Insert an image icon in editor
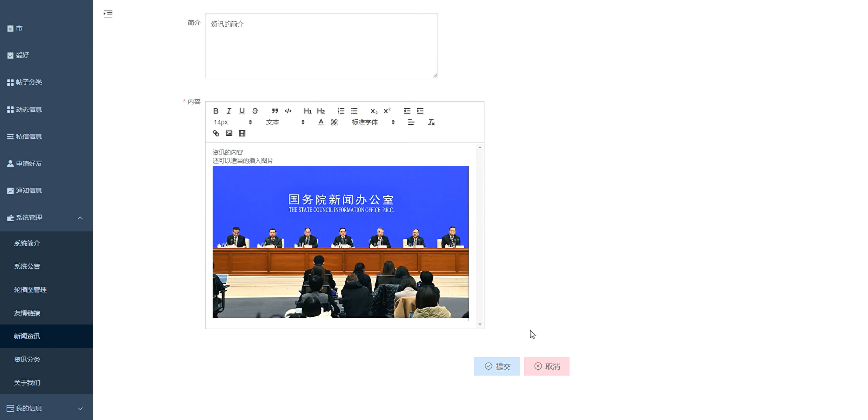 229,133
